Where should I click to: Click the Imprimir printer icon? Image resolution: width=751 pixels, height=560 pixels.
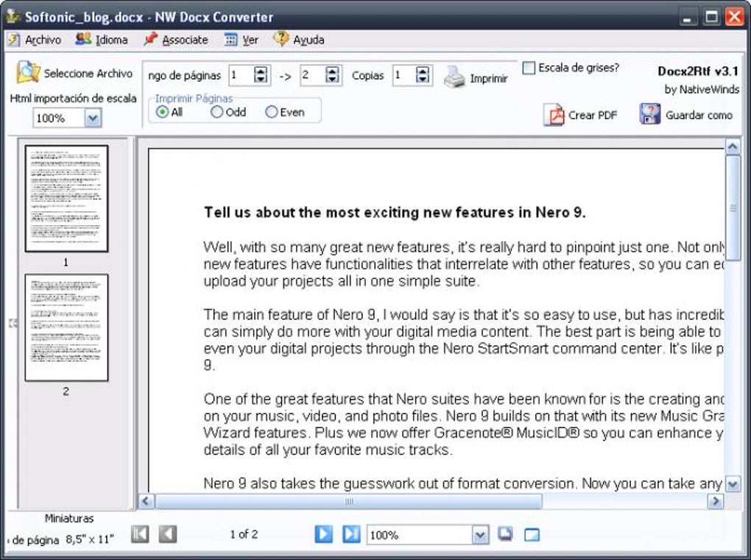454,77
